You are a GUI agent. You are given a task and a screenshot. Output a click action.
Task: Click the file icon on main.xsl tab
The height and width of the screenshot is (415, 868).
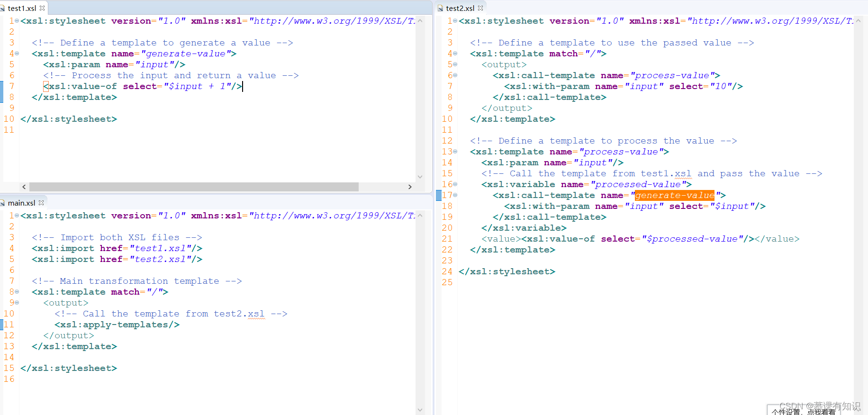click(2, 203)
